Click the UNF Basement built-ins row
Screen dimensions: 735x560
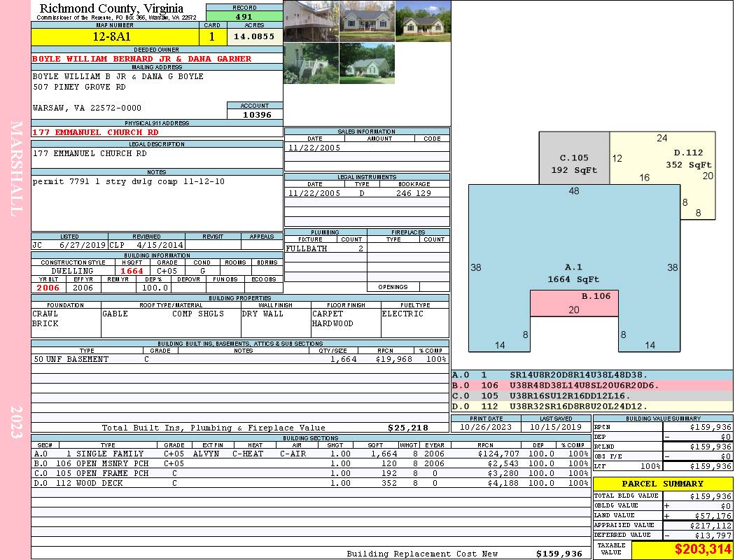coord(240,359)
